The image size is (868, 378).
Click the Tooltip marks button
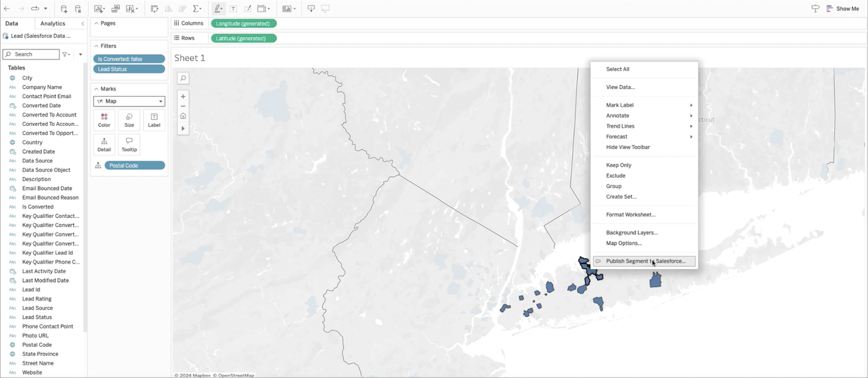coord(129,145)
